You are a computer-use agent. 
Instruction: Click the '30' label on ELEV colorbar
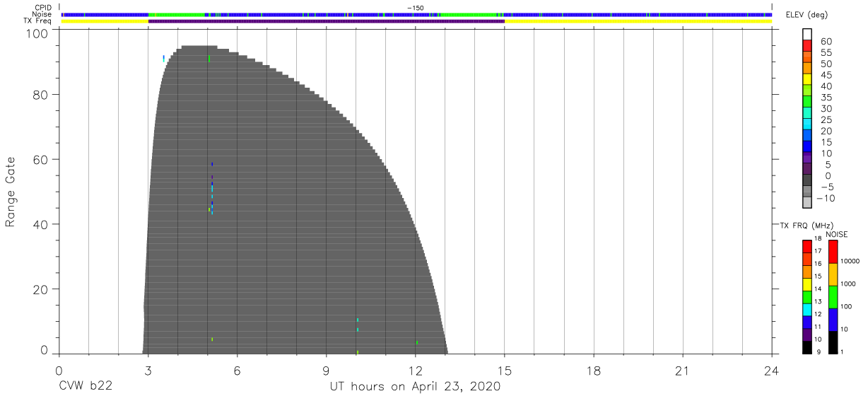(x=826, y=108)
